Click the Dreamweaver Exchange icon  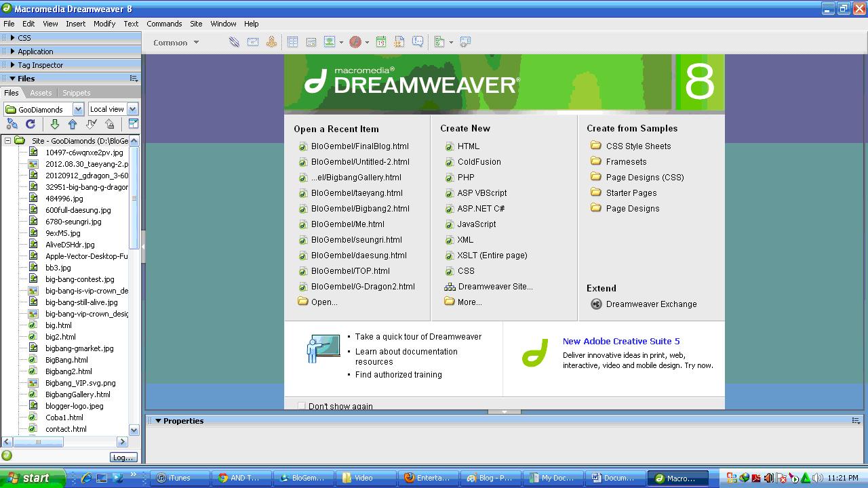[596, 304]
